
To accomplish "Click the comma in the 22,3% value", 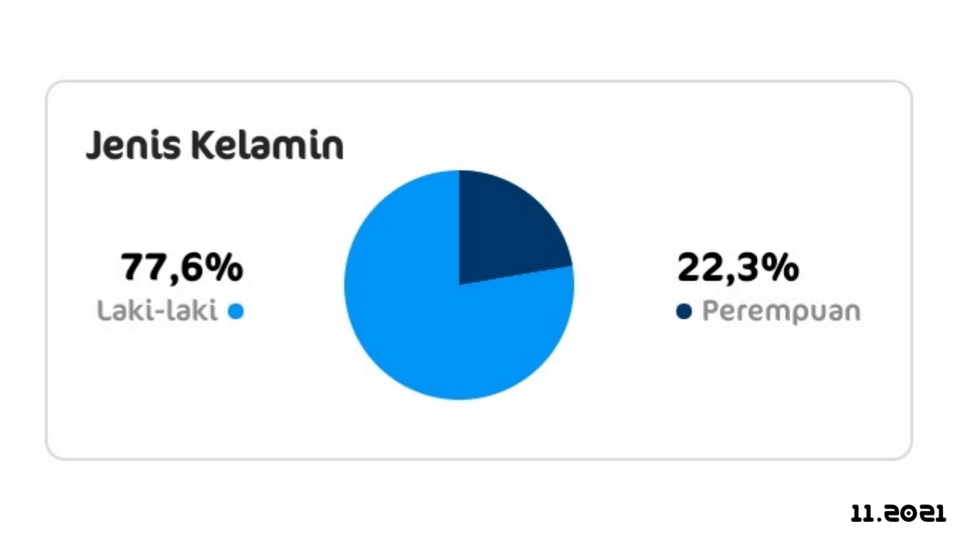I will [x=730, y=281].
